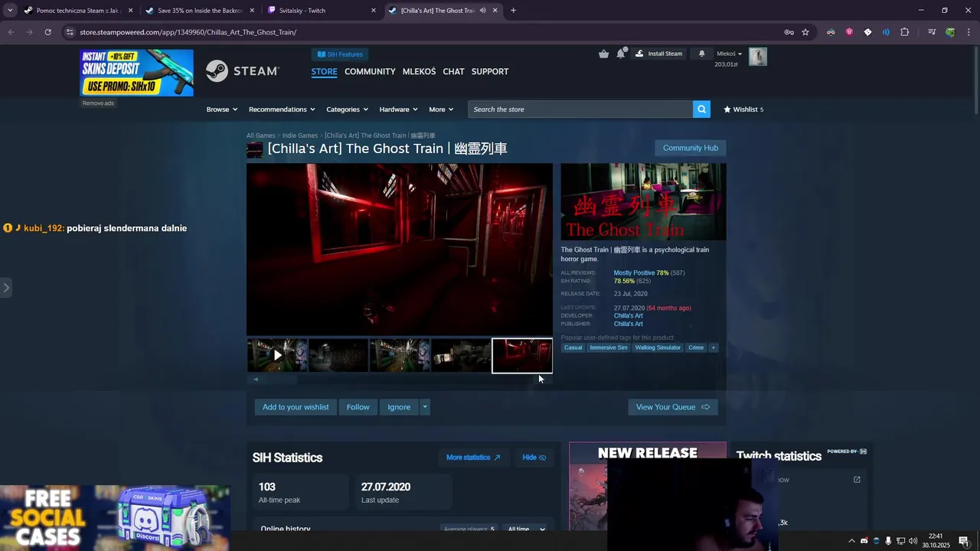Screen dimensions: 980x551
Task: Expand the Recommendations dropdown
Action: [282, 109]
